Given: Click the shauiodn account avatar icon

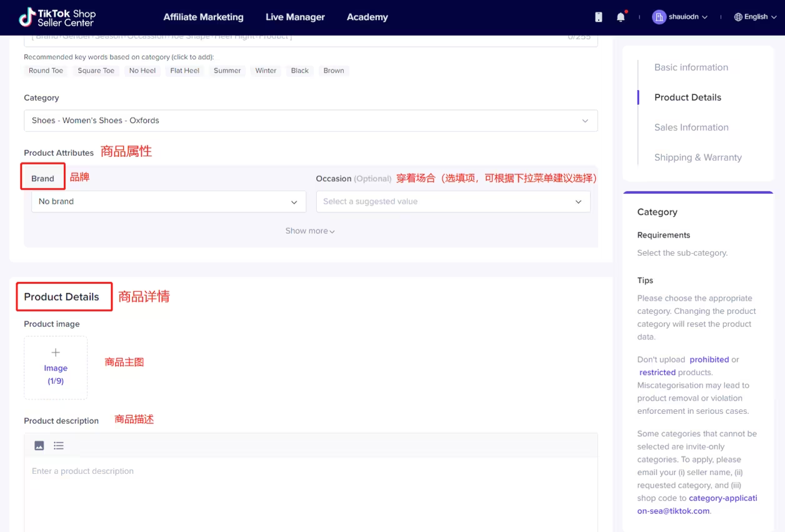Looking at the screenshot, I should click(x=659, y=18).
